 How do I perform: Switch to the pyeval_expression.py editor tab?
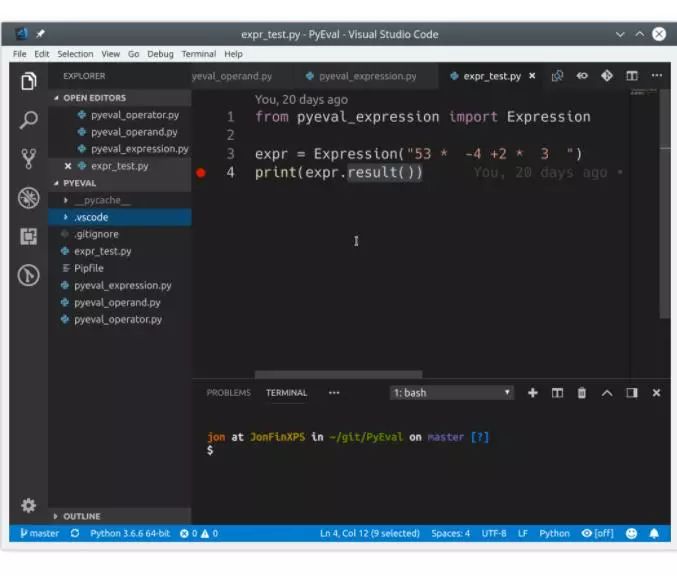coord(365,76)
